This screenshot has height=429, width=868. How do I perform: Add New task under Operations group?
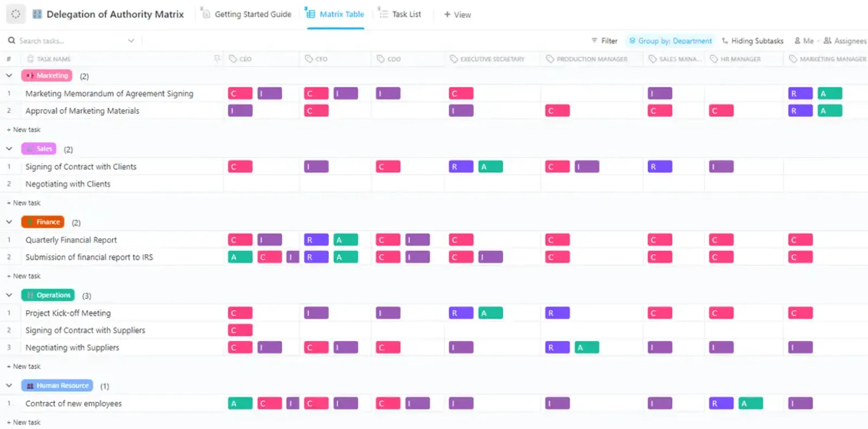coord(24,367)
